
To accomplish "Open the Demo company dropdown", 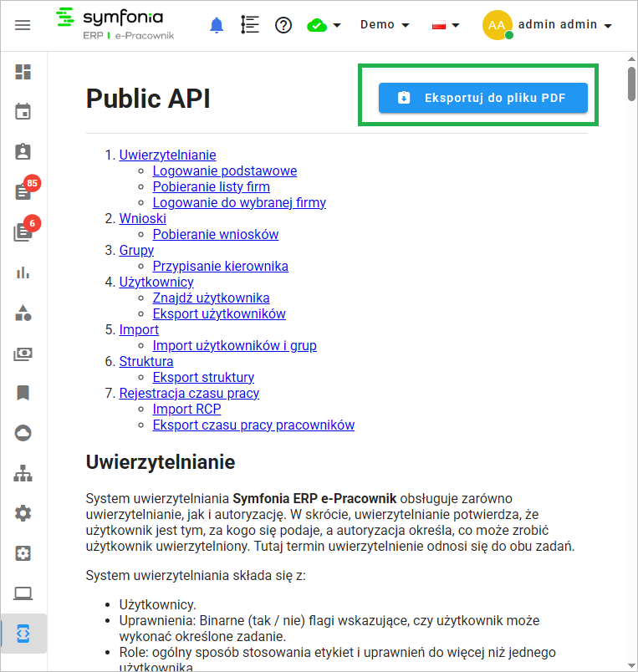I will 385,25.
